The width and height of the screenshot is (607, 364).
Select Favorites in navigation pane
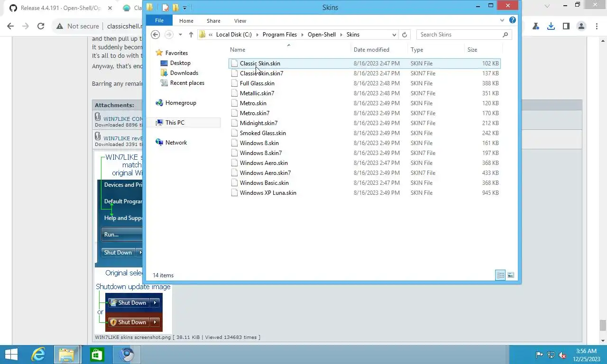[x=176, y=53]
